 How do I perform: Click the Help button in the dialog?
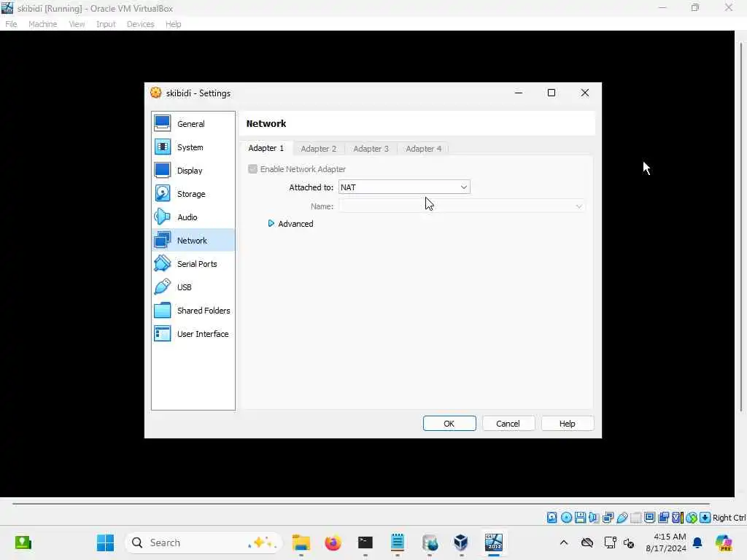click(567, 424)
